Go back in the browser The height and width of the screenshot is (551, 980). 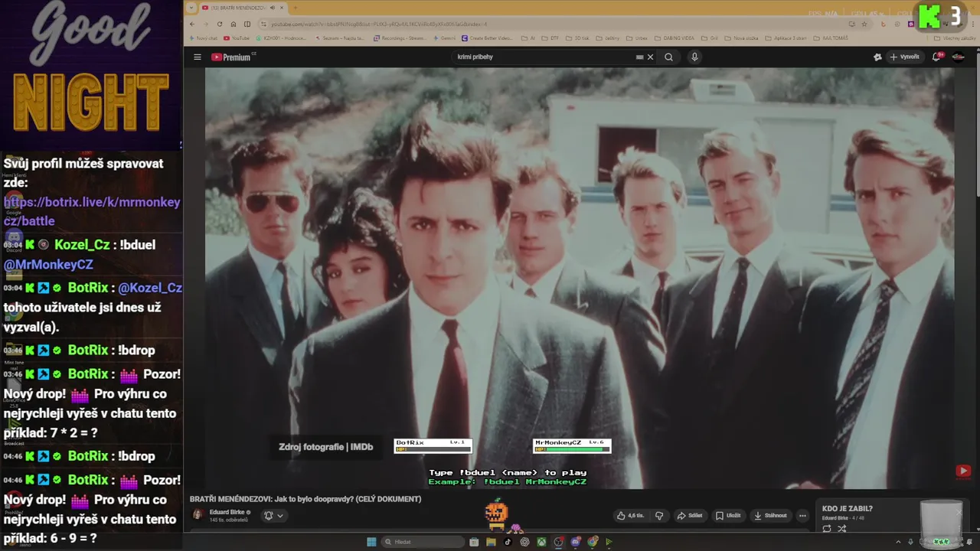pos(192,24)
